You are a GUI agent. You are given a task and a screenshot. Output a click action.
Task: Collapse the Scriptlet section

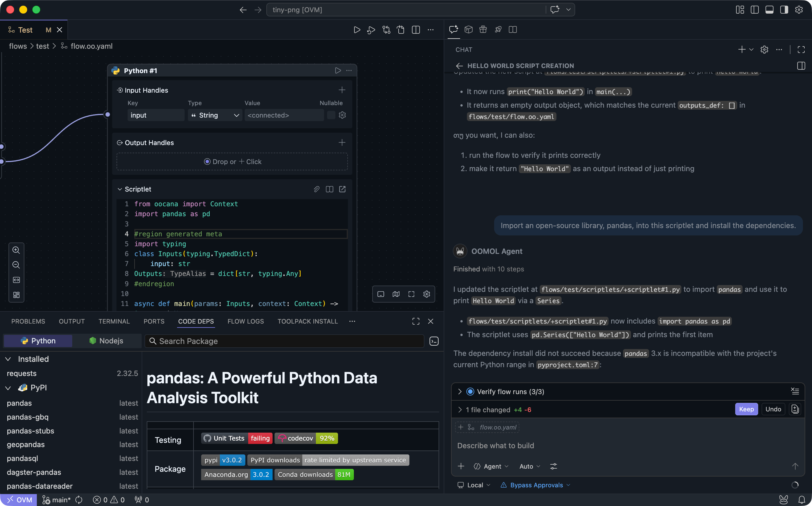coord(120,190)
